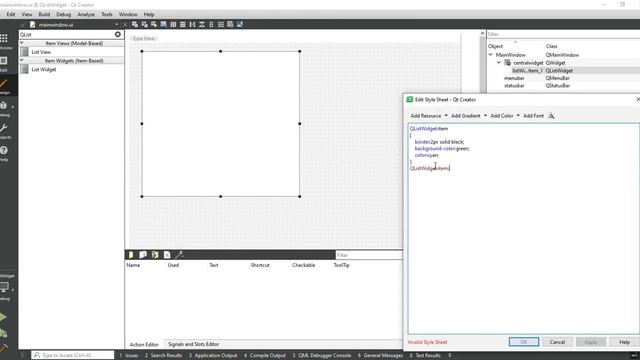The image size is (640, 360).
Task: Click the Adjust Size toolbar icon
Action: click(240, 24)
